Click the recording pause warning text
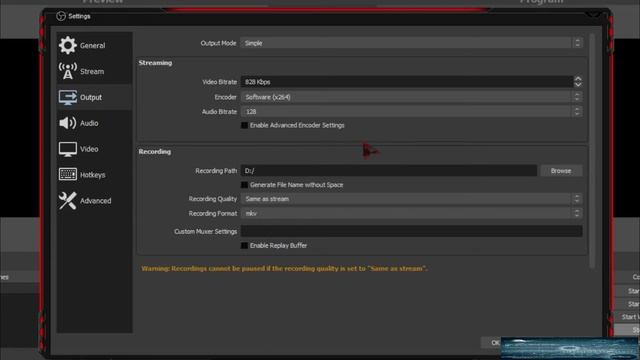The height and width of the screenshot is (360, 640). pyautogui.click(x=284, y=268)
